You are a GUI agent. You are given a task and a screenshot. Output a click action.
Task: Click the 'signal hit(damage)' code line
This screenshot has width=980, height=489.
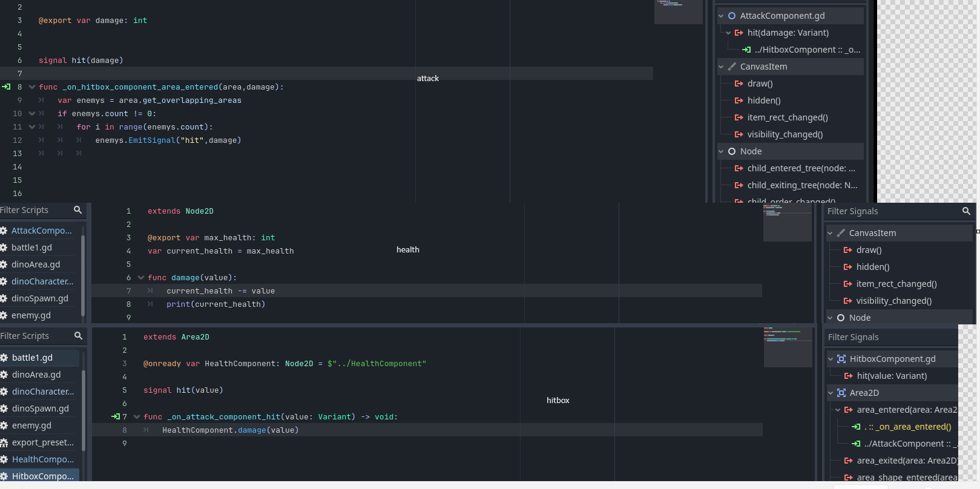point(81,60)
